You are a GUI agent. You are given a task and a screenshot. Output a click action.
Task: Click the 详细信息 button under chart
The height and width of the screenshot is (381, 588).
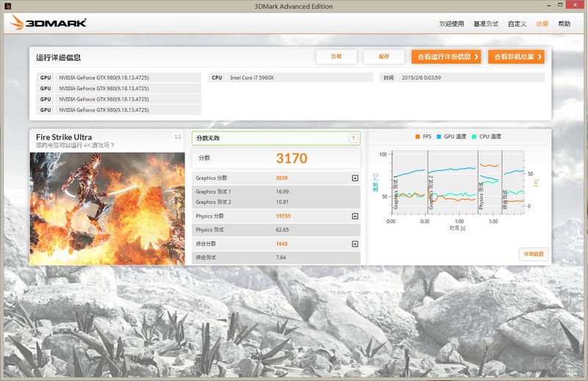[x=534, y=254]
